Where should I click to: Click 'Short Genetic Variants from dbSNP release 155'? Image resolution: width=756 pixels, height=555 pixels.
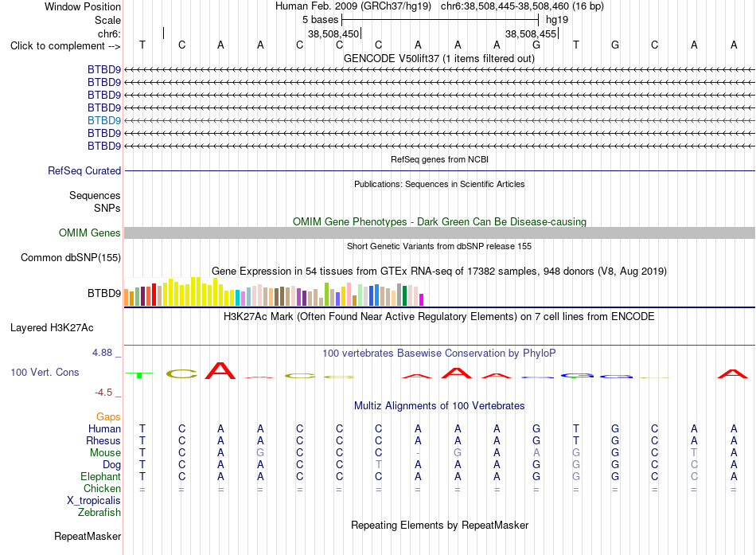439,246
